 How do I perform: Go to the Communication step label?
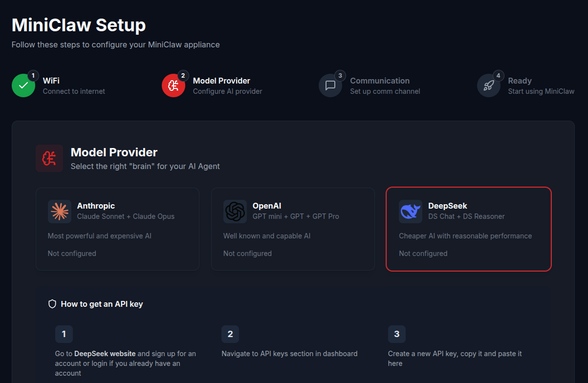380,81
